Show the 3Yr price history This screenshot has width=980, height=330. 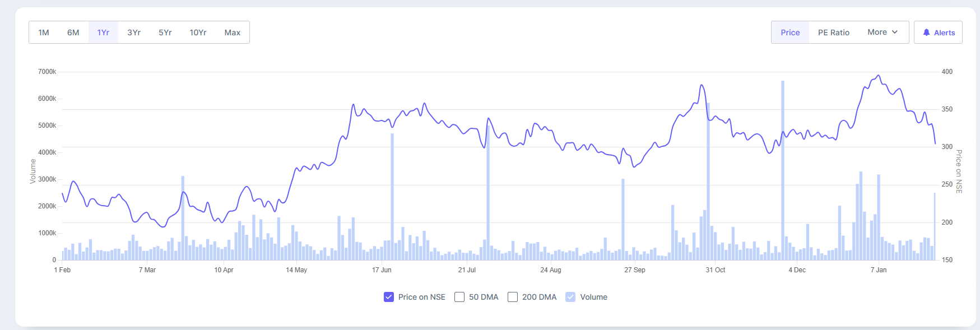(134, 32)
